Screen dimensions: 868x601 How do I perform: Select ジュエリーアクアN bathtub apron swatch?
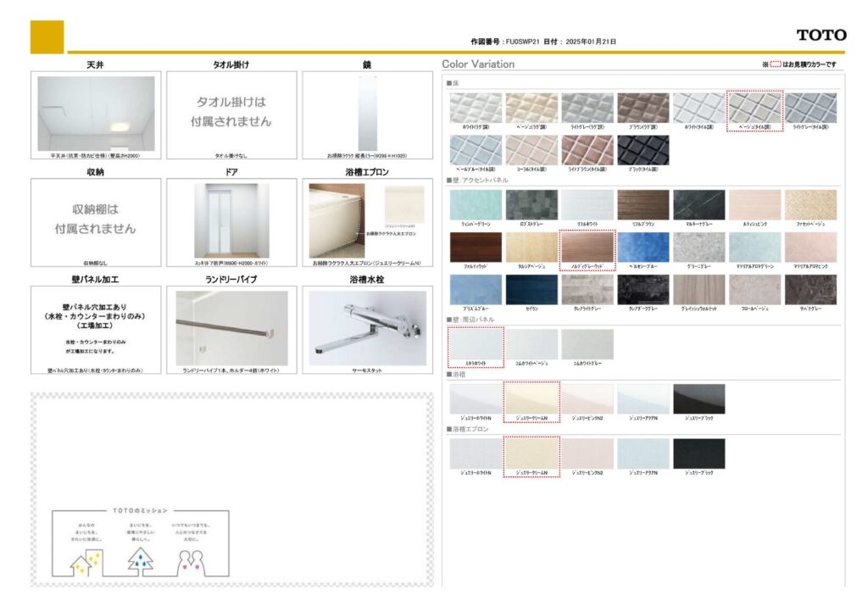tap(643, 454)
